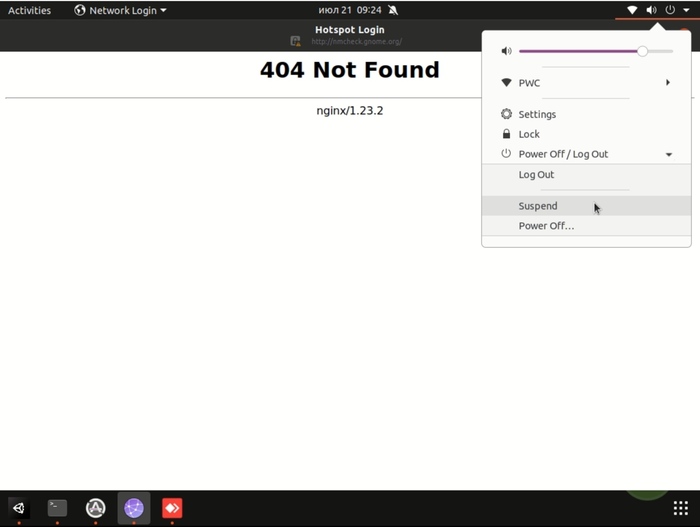Click the Wi-Fi icon in top bar
The height and width of the screenshot is (527, 700).
632,10
